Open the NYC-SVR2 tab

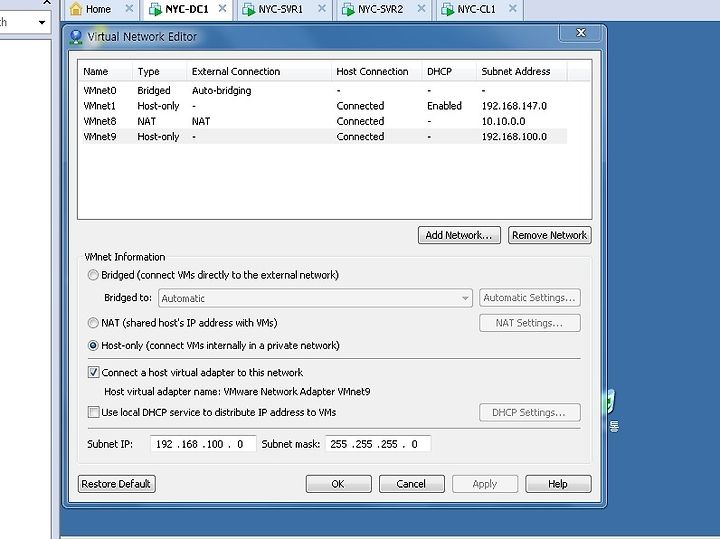(383, 9)
